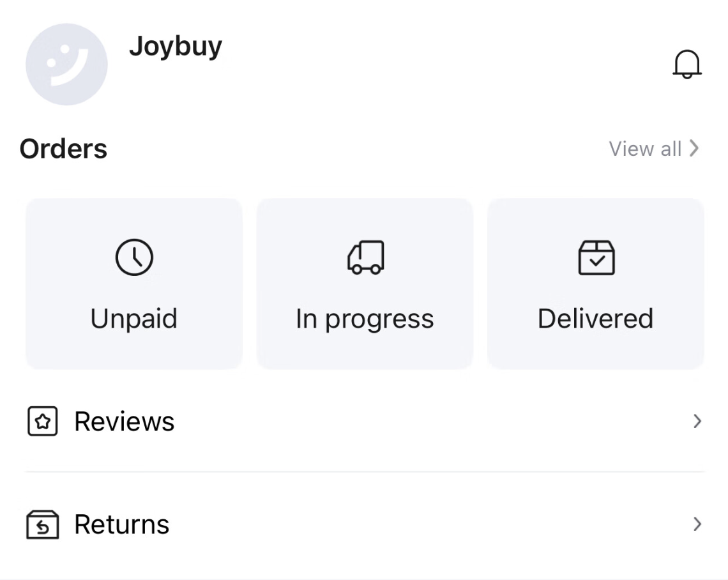Expand the Reviews section chevron
This screenshot has height=580, width=728.
click(x=697, y=421)
